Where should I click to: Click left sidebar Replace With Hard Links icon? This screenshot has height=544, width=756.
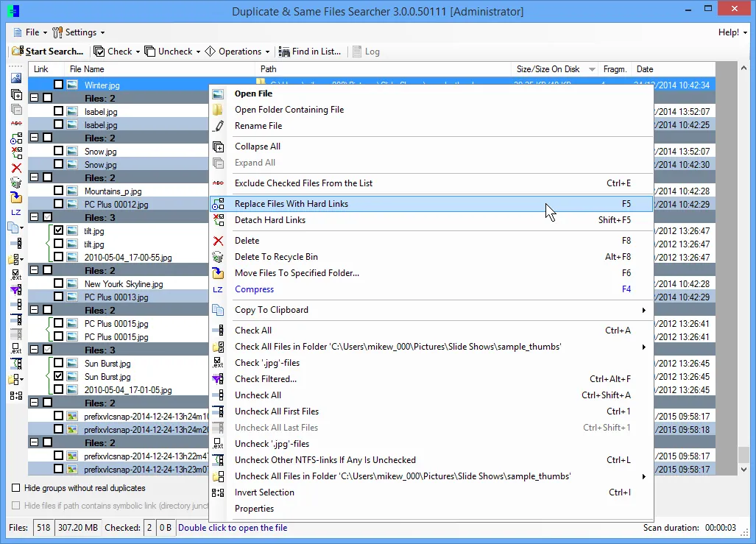coord(16,139)
